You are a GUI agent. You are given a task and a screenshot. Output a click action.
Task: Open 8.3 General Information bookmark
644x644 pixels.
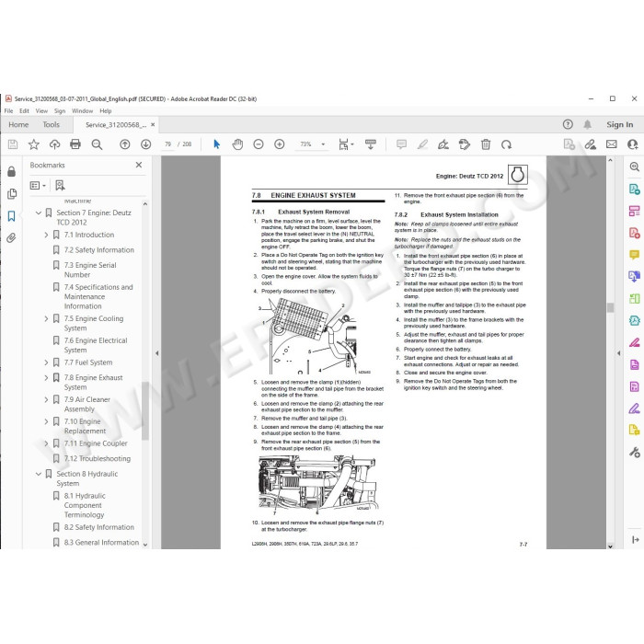(x=101, y=542)
